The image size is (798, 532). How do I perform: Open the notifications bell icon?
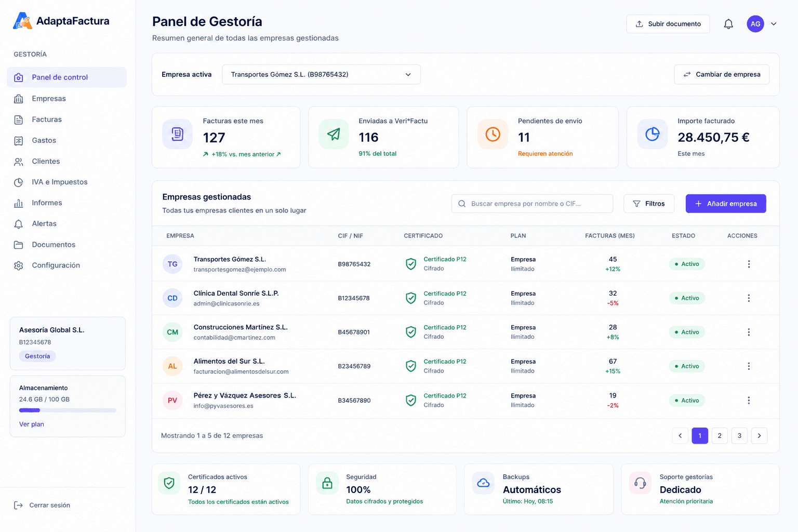click(728, 24)
